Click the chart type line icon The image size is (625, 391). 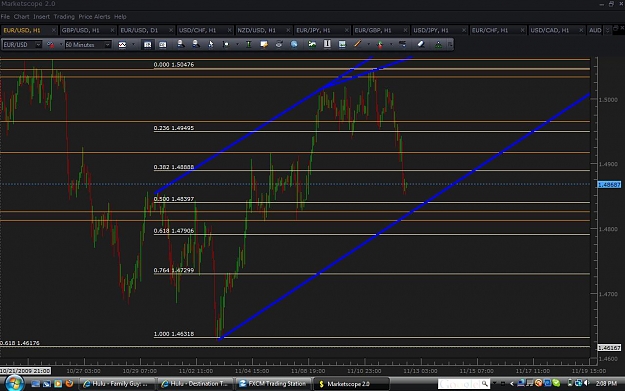click(x=122, y=45)
